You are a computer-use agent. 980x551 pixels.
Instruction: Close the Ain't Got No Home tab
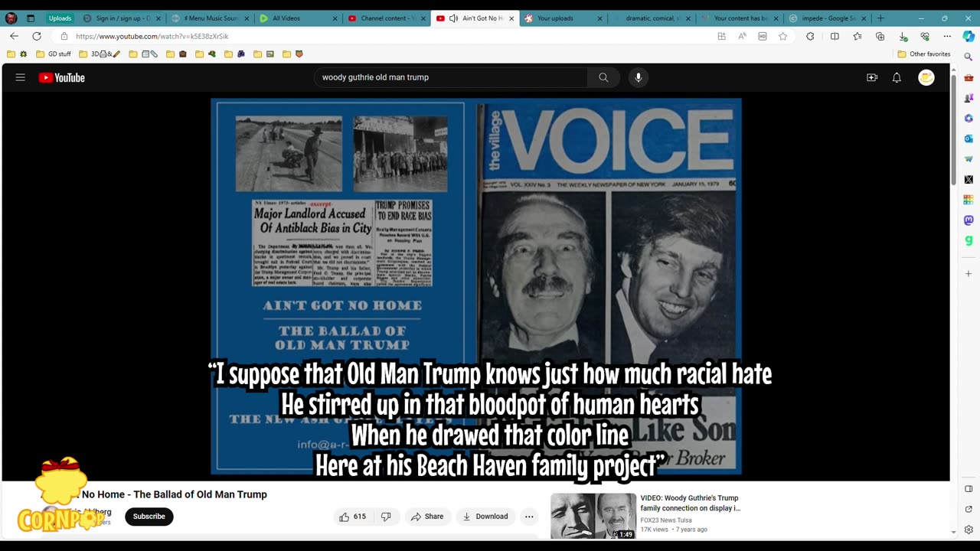(x=511, y=18)
